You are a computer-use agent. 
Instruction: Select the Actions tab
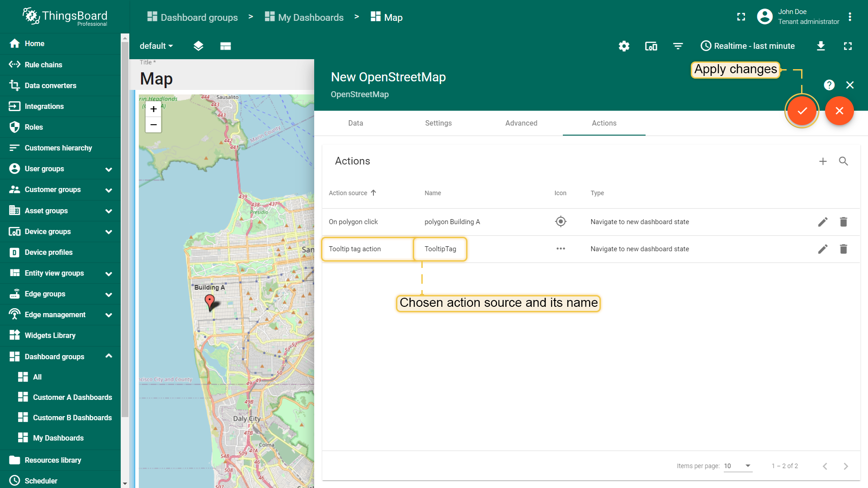pyautogui.click(x=604, y=123)
